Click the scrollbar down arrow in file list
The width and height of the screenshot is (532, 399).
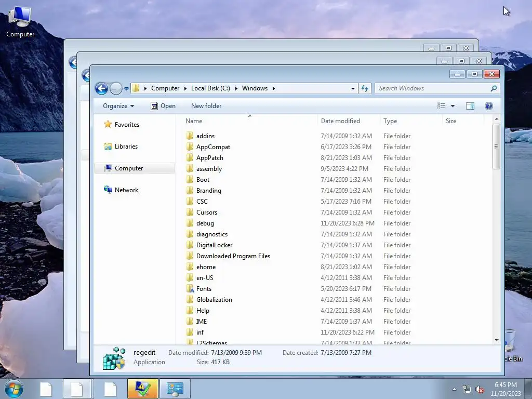497,340
